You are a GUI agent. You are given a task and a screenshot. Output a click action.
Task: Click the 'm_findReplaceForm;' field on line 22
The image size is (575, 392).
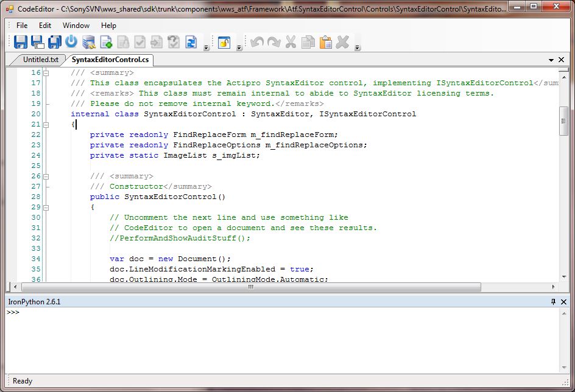294,135
